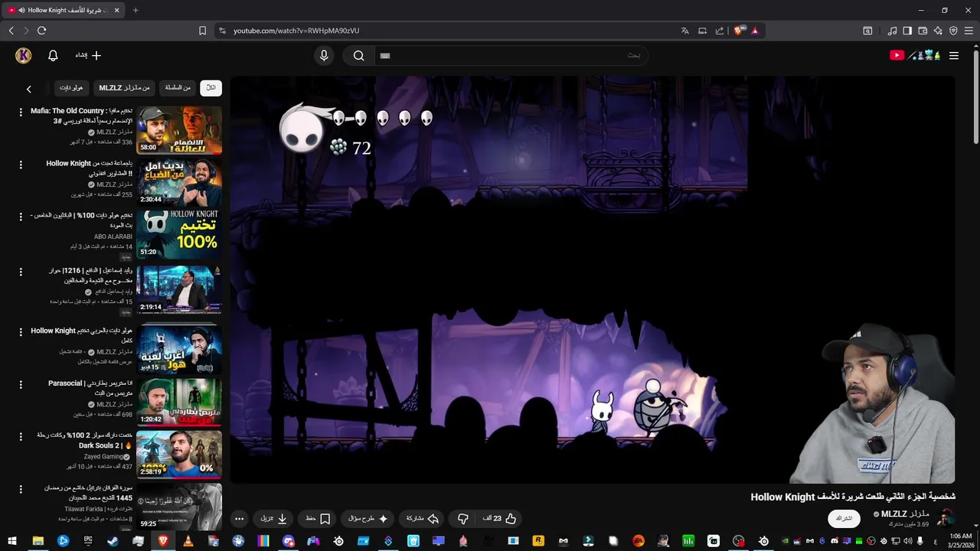Image resolution: width=980 pixels, height=551 pixels.
Task: Subscribe using the 'اشتراك' button
Action: 844,518
